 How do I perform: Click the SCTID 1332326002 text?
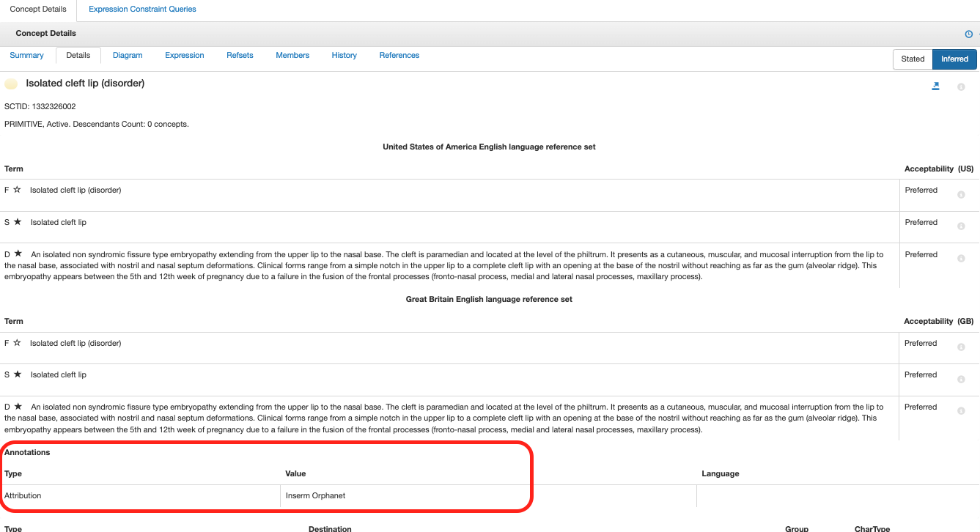point(40,106)
